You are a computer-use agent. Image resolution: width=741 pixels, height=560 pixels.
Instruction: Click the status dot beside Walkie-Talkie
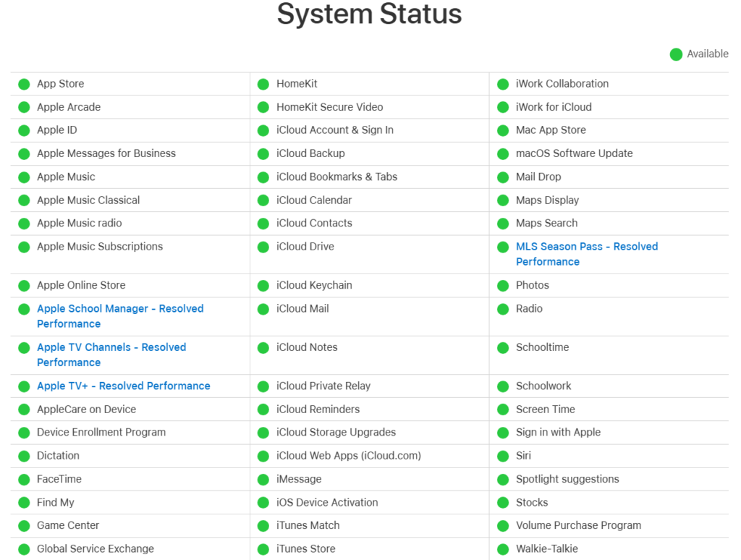pos(503,549)
